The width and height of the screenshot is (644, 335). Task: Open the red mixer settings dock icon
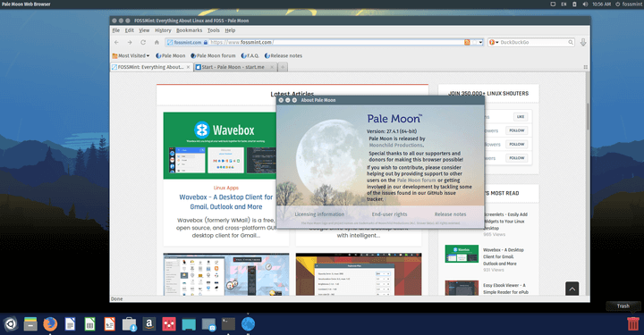[169, 324]
